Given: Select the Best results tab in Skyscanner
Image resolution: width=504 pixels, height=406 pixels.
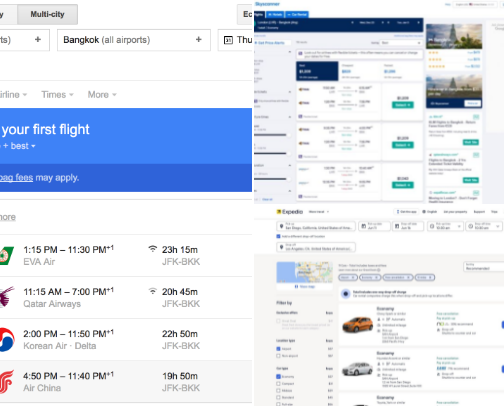Looking at the screenshot, I should (317, 71).
